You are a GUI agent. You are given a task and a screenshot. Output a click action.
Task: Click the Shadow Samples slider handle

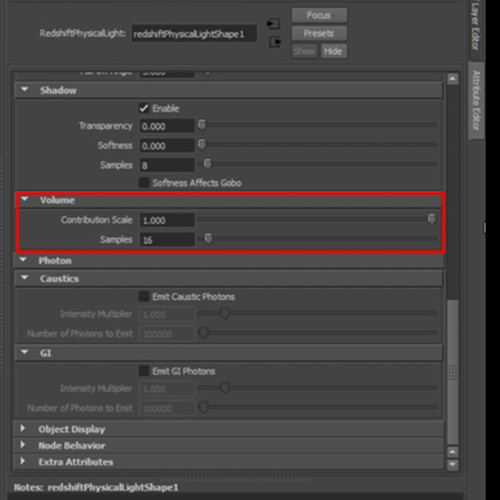pos(207,164)
